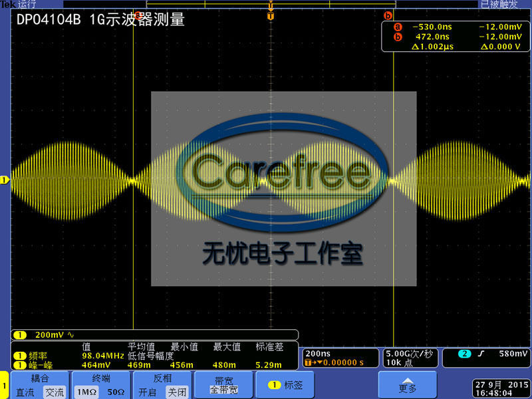The width and height of the screenshot is (532, 399).
Task: Set coupling to 直流 (DC)
Action: click(25, 392)
